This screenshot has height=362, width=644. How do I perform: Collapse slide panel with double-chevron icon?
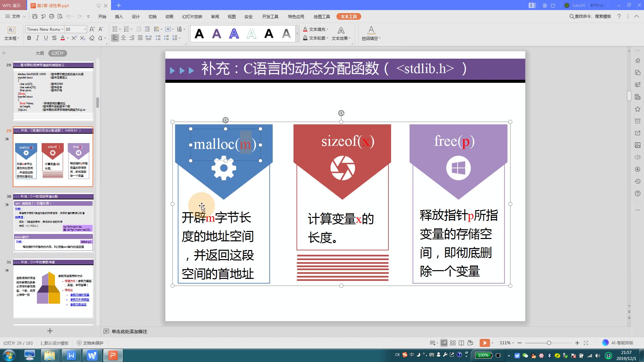[4, 53]
